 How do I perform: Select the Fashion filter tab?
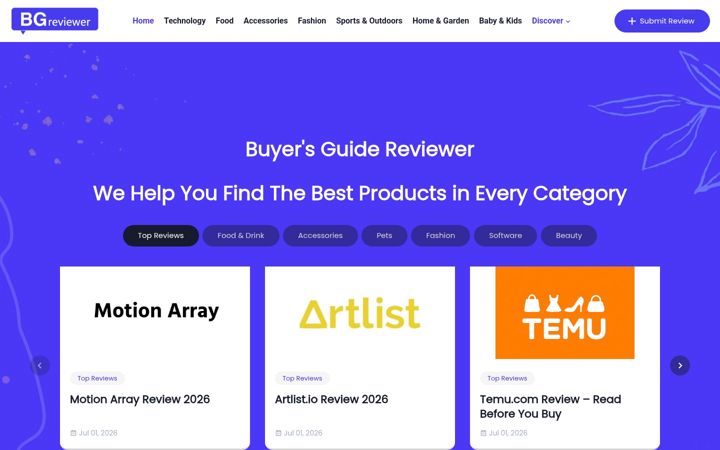[440, 236]
